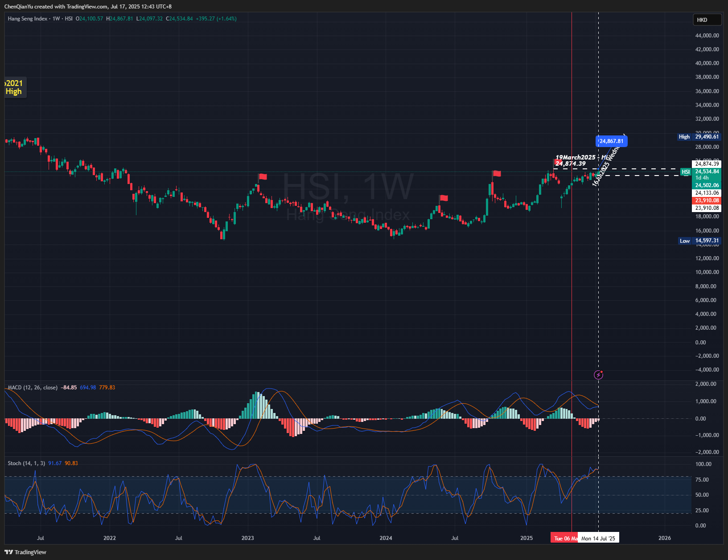728x560 pixels.
Task: Select the red flag marker near early 2023
Action: (263, 177)
